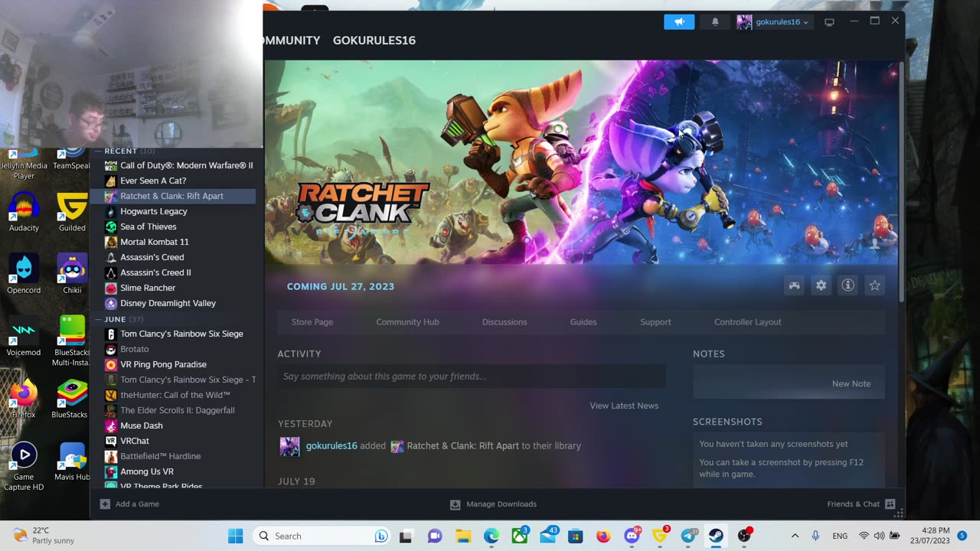
Task: Click the Steam page vertical scrollbar
Action: [901, 181]
